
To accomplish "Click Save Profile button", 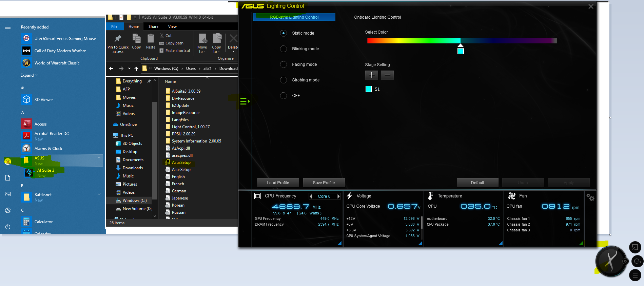I will point(324,183).
